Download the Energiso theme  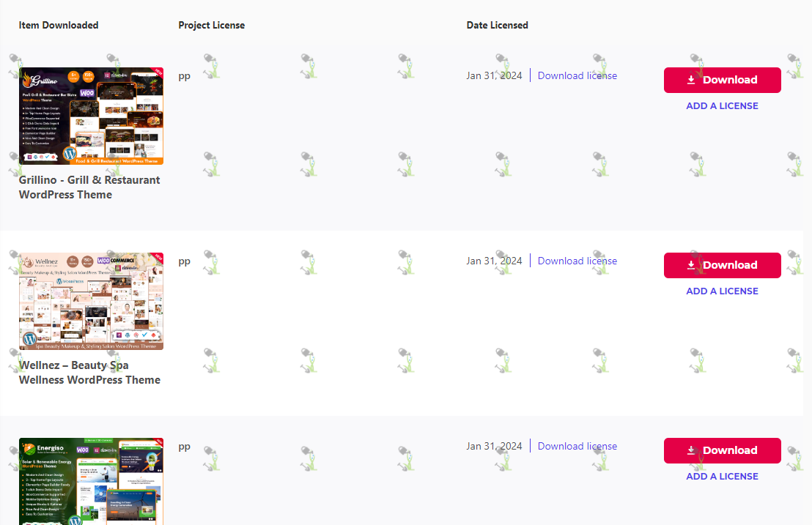coord(723,450)
